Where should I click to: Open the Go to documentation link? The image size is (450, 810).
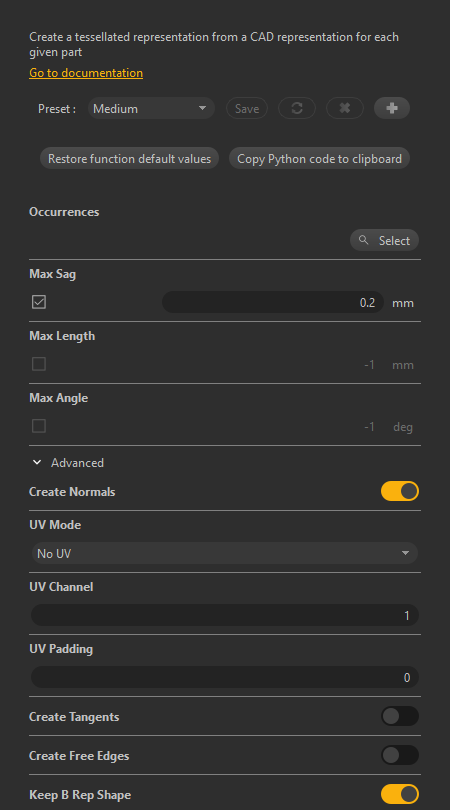click(86, 73)
